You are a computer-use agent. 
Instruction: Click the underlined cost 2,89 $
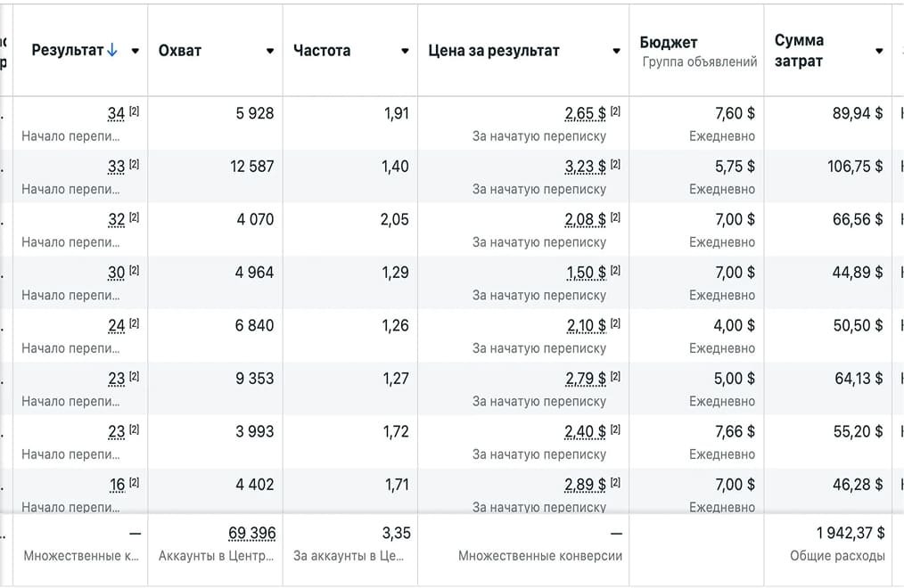click(x=585, y=486)
